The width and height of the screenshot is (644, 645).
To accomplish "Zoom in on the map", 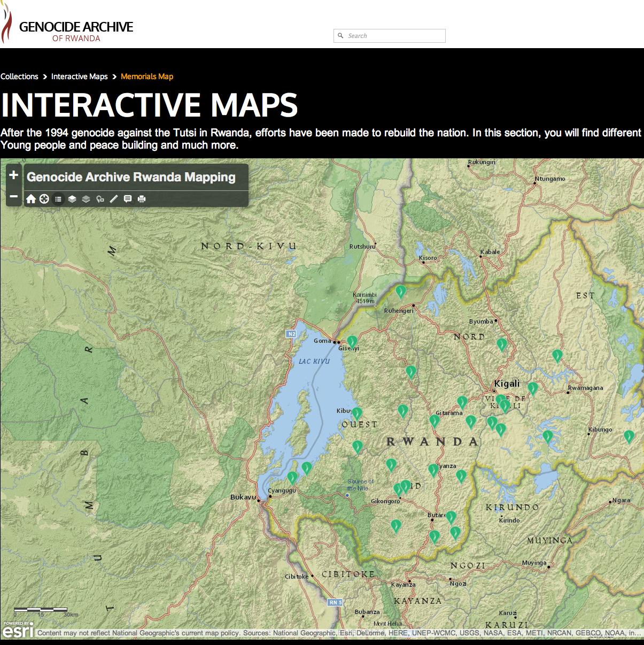I will tap(14, 175).
